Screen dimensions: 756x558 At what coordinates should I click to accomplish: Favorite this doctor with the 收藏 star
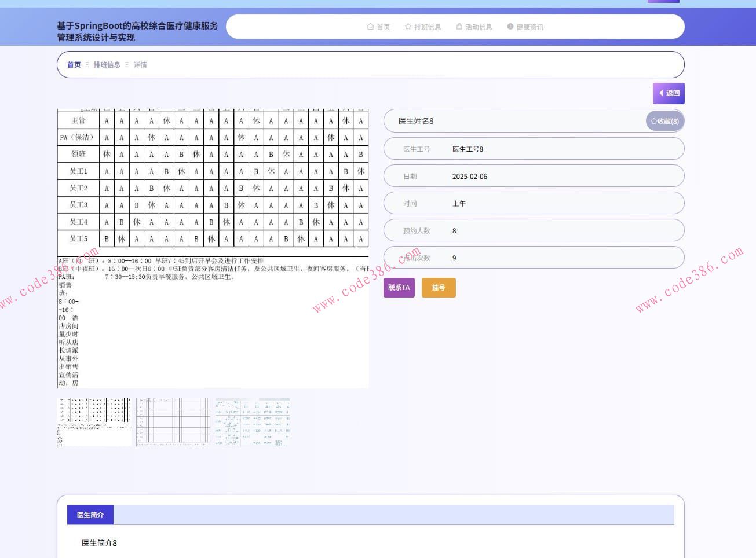[664, 121]
